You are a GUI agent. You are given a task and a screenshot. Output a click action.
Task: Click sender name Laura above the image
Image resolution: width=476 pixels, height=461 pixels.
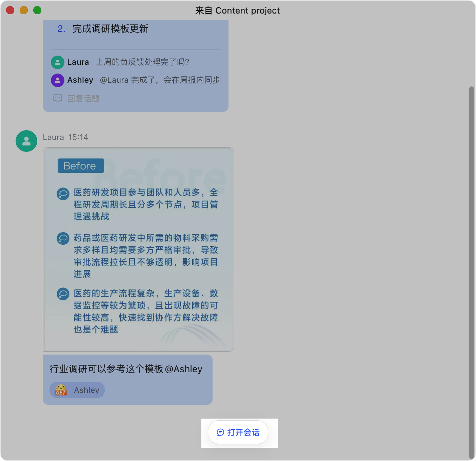pos(53,137)
